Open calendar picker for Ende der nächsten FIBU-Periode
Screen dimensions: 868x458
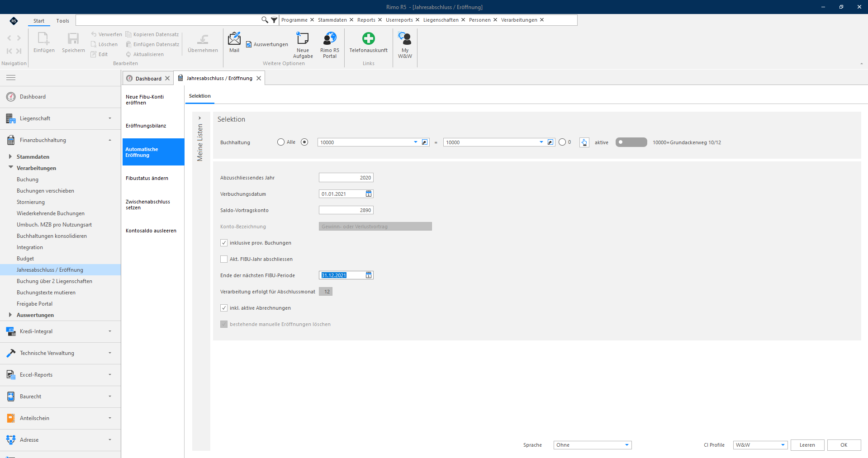(x=369, y=275)
